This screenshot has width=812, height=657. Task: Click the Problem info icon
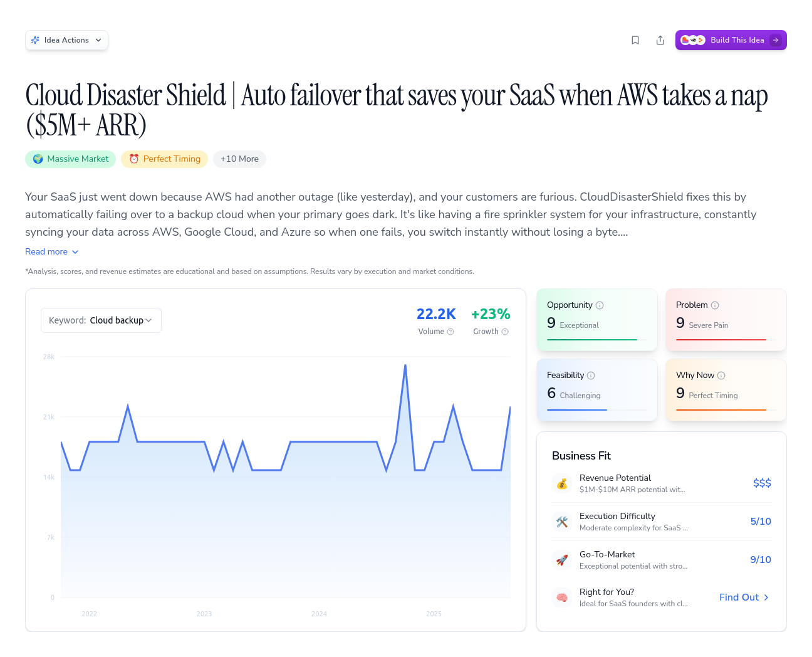pyautogui.click(x=715, y=305)
